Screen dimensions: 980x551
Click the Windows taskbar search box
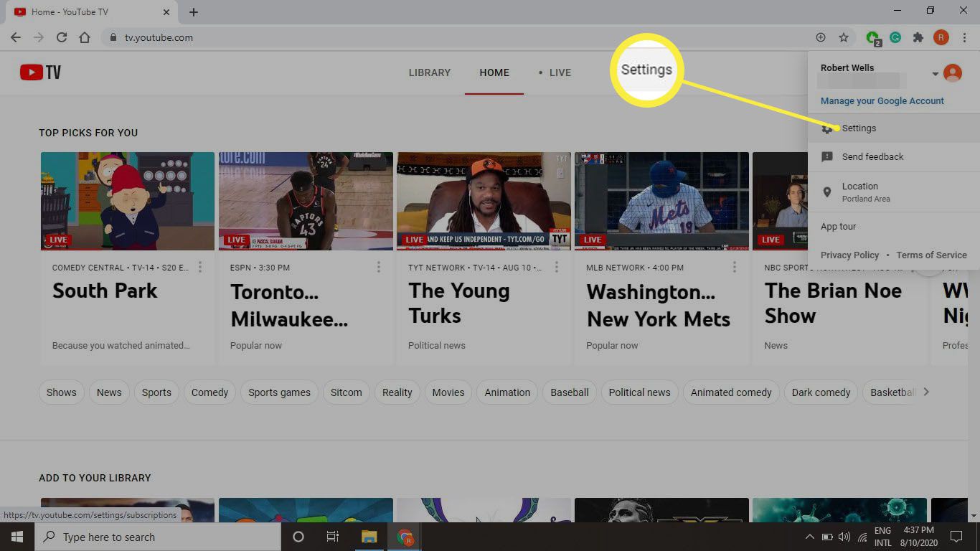(158, 537)
